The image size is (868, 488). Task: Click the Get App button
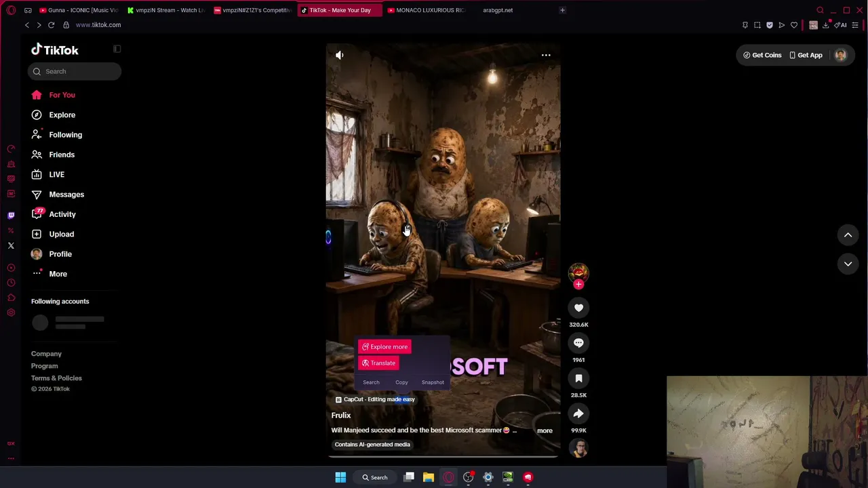coord(806,55)
